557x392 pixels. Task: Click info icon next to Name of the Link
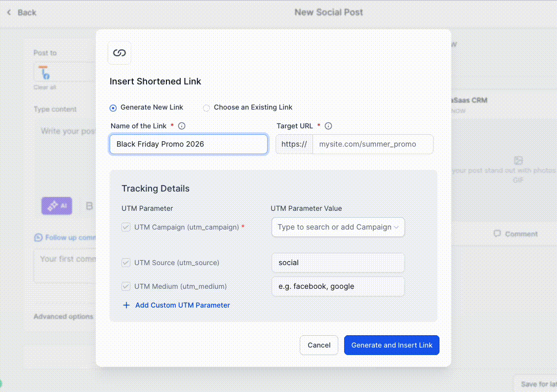click(x=182, y=126)
